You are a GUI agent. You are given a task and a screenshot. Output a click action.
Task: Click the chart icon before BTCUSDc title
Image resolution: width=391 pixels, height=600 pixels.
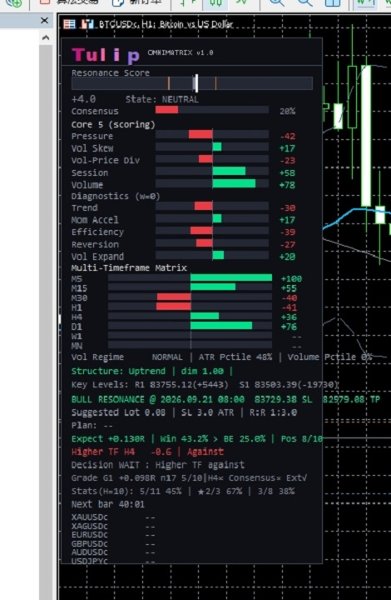(x=87, y=24)
